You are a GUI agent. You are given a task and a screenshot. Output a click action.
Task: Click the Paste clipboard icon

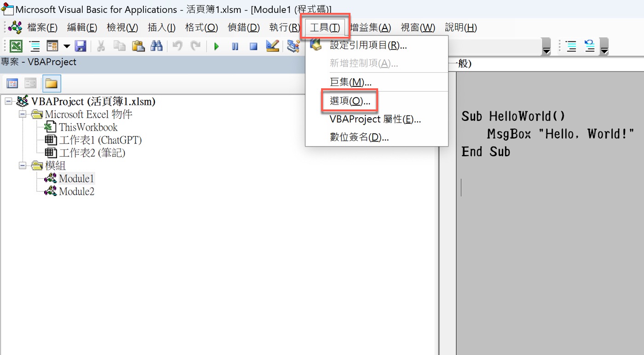138,46
